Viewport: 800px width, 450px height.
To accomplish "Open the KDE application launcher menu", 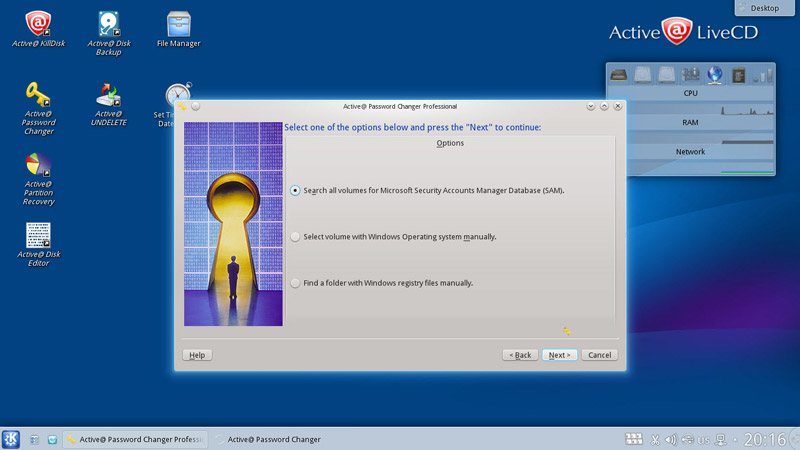I will [x=11, y=439].
